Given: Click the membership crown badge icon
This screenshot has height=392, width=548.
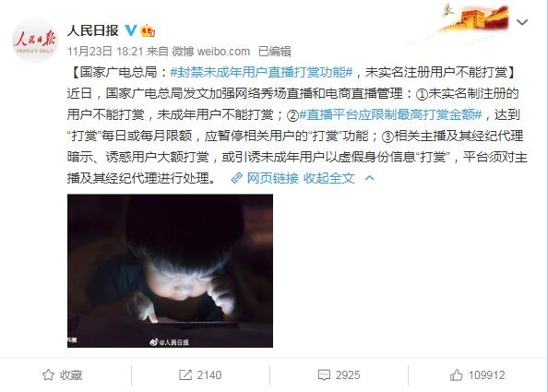Looking at the screenshot, I should 148,30.
